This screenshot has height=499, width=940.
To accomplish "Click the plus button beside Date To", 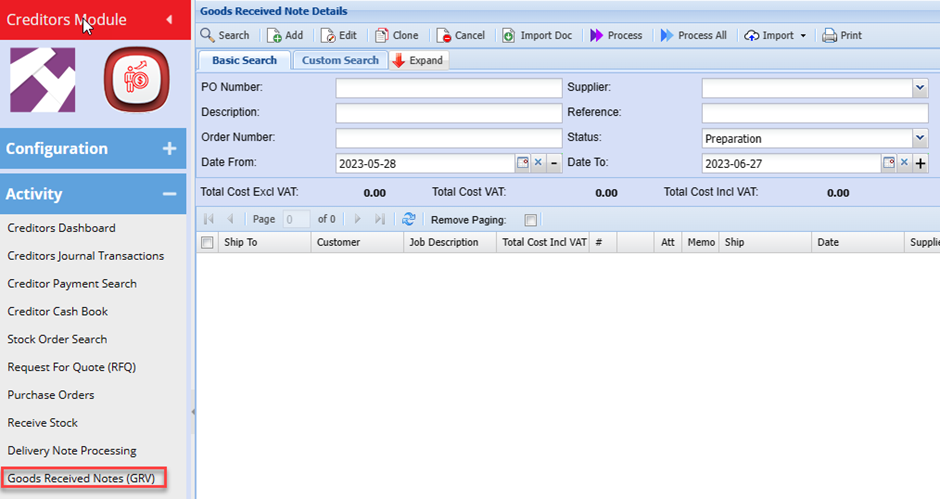I will click(920, 163).
